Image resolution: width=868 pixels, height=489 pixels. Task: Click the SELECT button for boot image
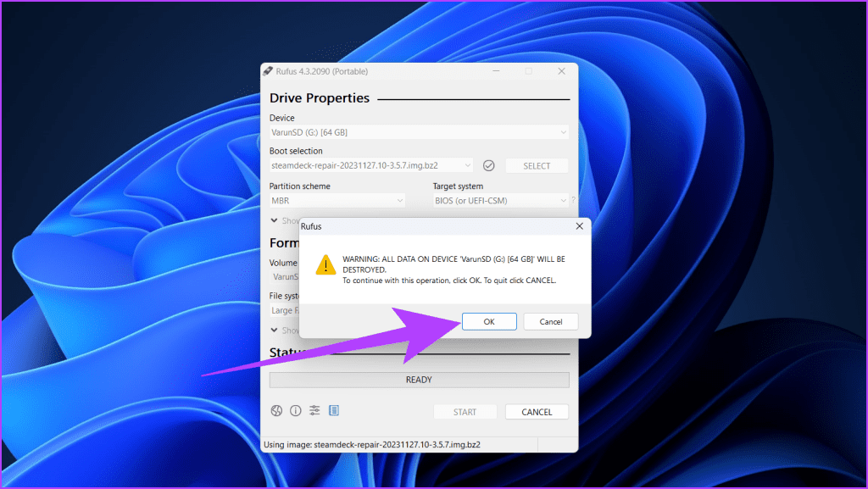tap(537, 165)
